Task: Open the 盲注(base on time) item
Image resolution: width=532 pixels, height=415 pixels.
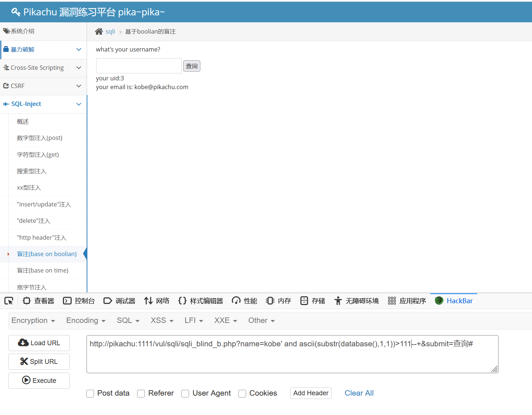Action: point(43,271)
